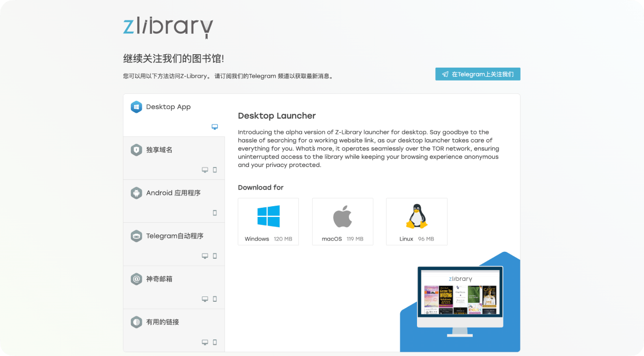Click the '120 MB' Windows size text
This screenshot has height=356, width=644.
coord(283,239)
